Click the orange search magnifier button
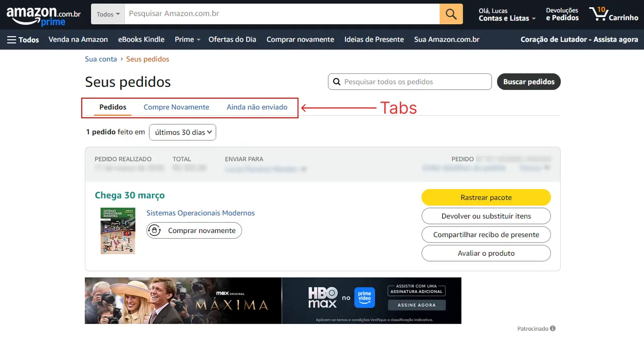The image size is (644, 342). [x=451, y=14]
